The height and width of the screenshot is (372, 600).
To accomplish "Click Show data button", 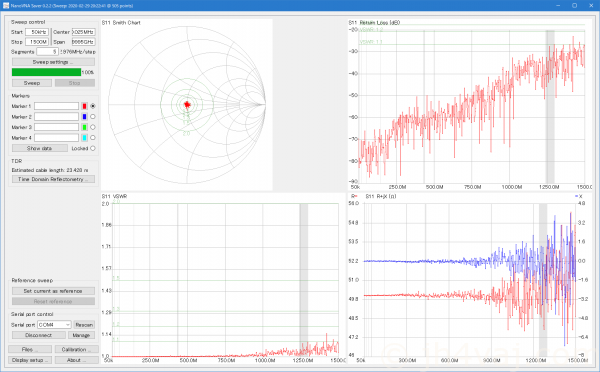I will pos(39,148).
